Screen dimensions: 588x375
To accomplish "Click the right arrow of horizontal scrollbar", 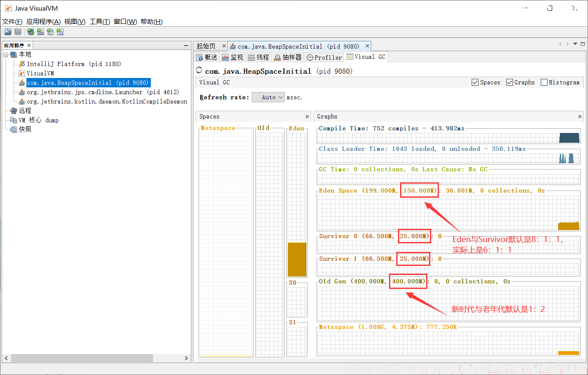I will point(186,358).
